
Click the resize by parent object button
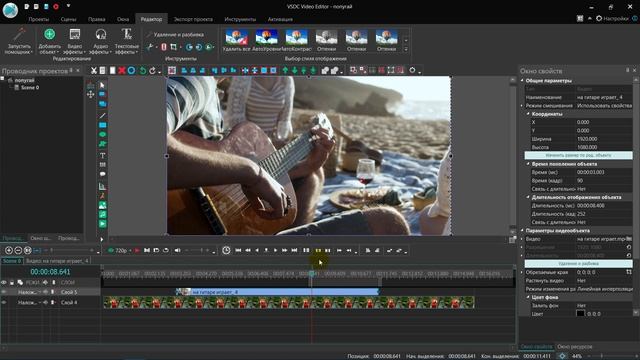pos(578,155)
